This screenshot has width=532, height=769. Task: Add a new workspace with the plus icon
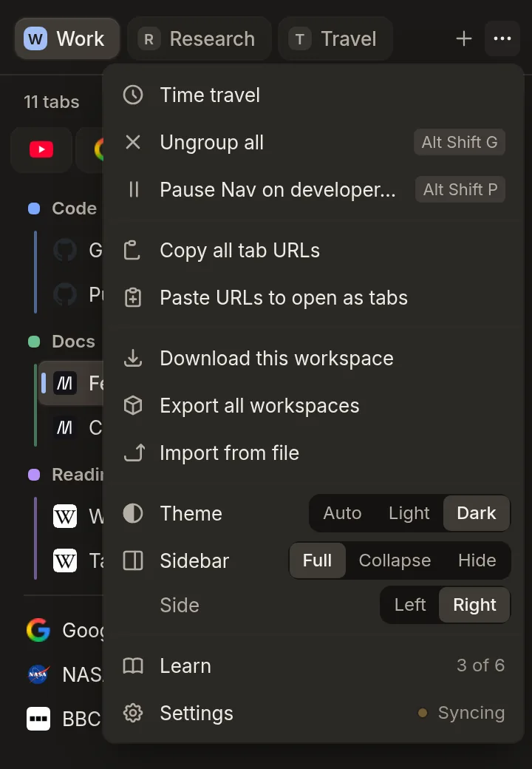point(463,38)
